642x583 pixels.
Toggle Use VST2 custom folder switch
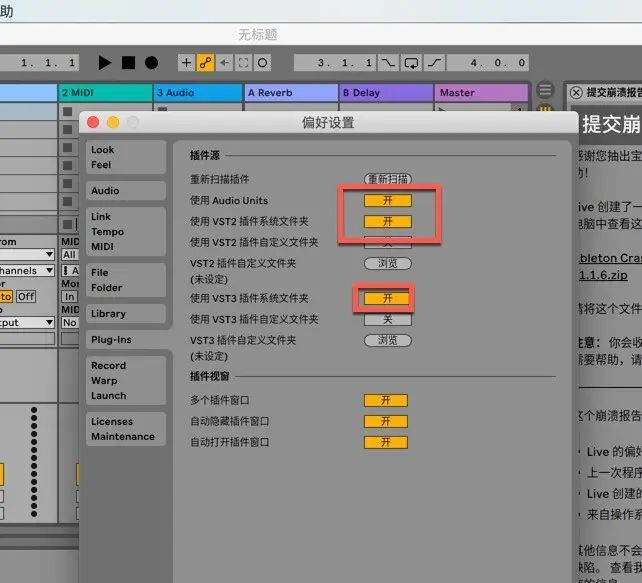tap(388, 242)
